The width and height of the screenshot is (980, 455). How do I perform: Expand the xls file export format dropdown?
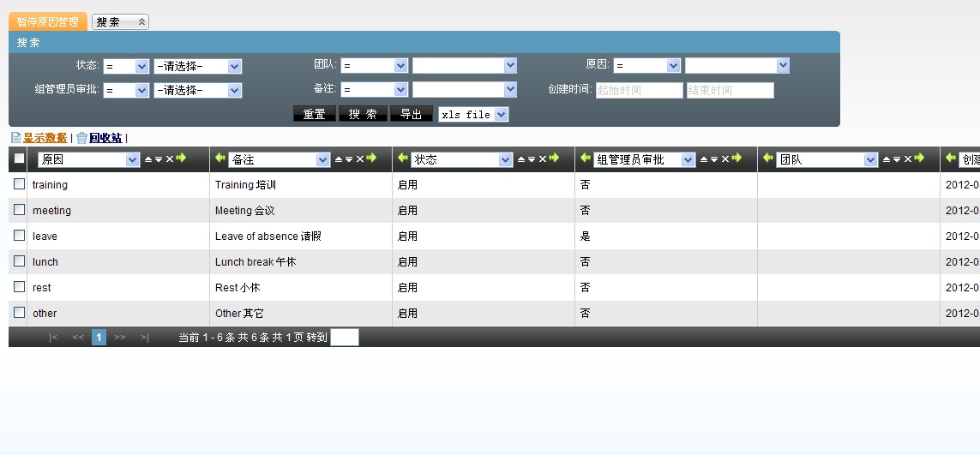pyautogui.click(x=473, y=115)
